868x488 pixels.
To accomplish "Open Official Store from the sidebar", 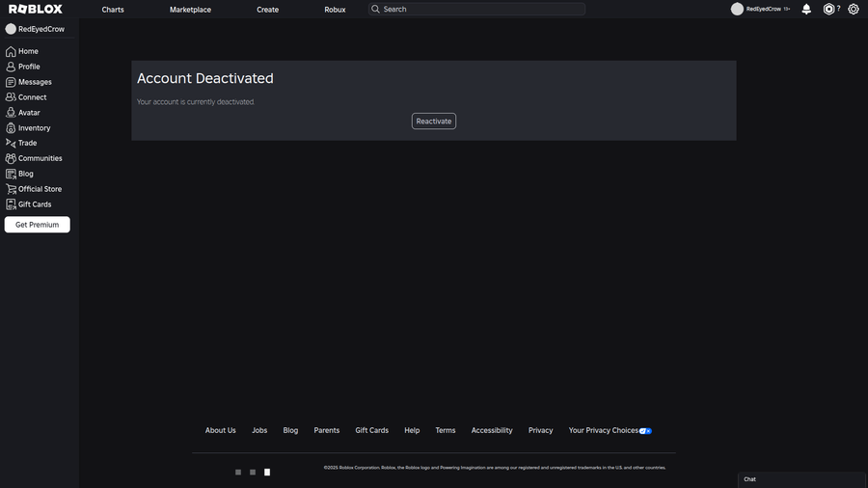I will 34,189.
